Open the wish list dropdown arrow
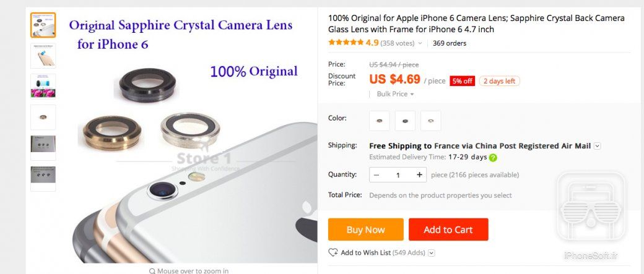 click(432, 252)
